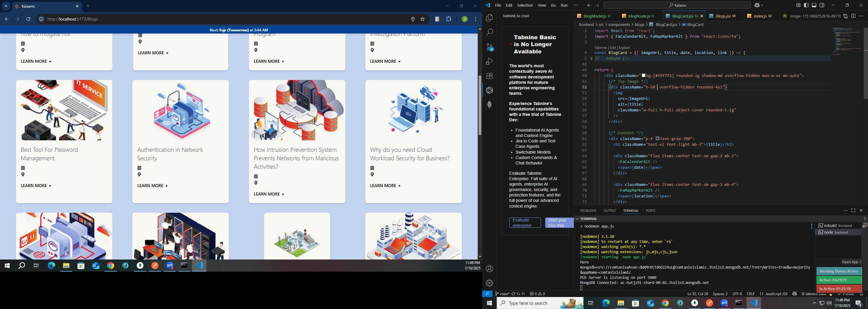Toggle the Primary Side Bar visibility
This screenshot has width=868, height=309.
pos(806,5)
